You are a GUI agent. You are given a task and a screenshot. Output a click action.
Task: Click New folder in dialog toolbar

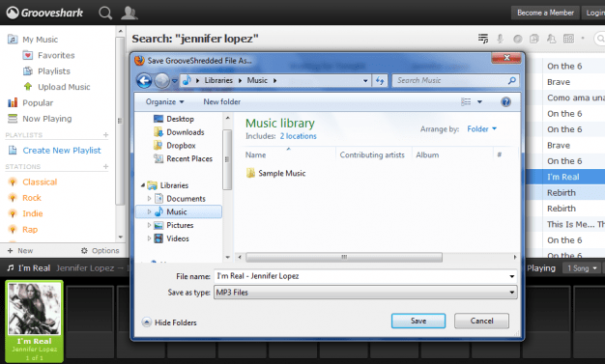pyautogui.click(x=222, y=101)
